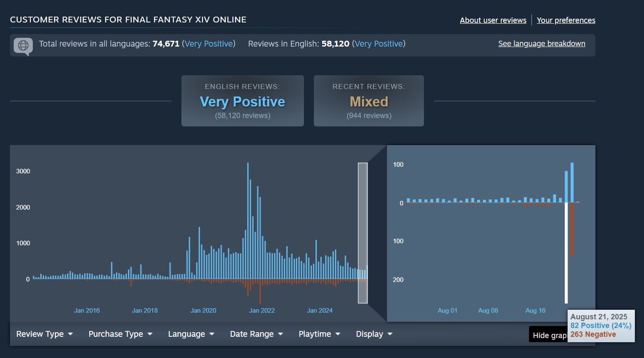Expand the Review Type dropdown

point(44,334)
